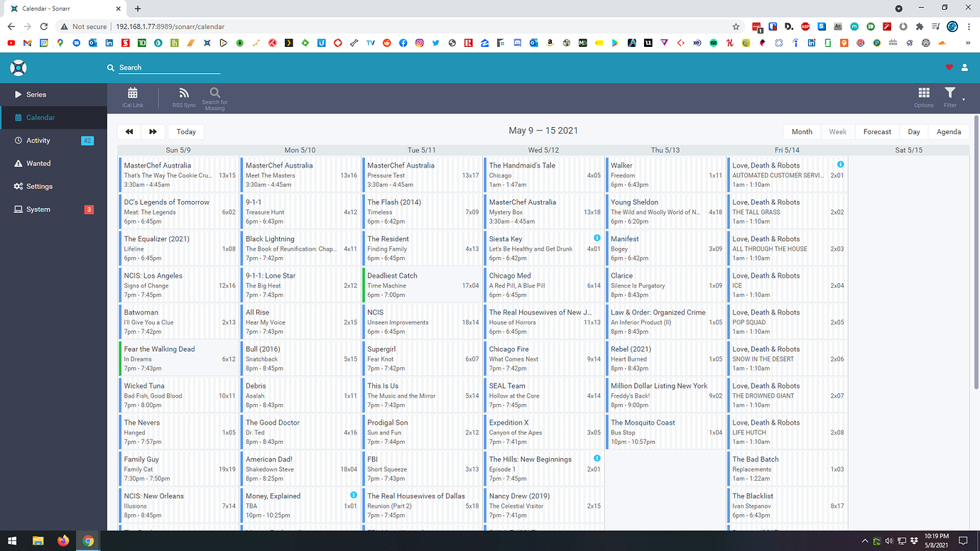Screen dimensions: 980x551
Task: Go back using the previous double-arrow
Action: [x=129, y=131]
